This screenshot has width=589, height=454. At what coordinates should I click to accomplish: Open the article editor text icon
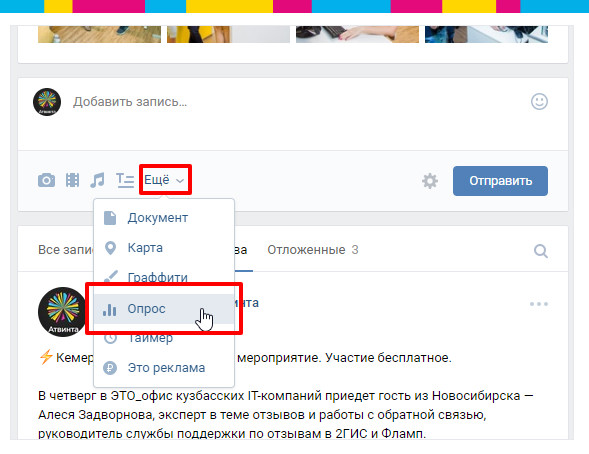click(125, 180)
